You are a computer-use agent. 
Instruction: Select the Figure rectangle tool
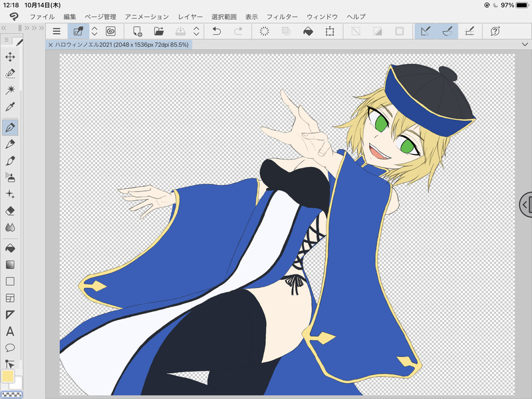[10, 281]
